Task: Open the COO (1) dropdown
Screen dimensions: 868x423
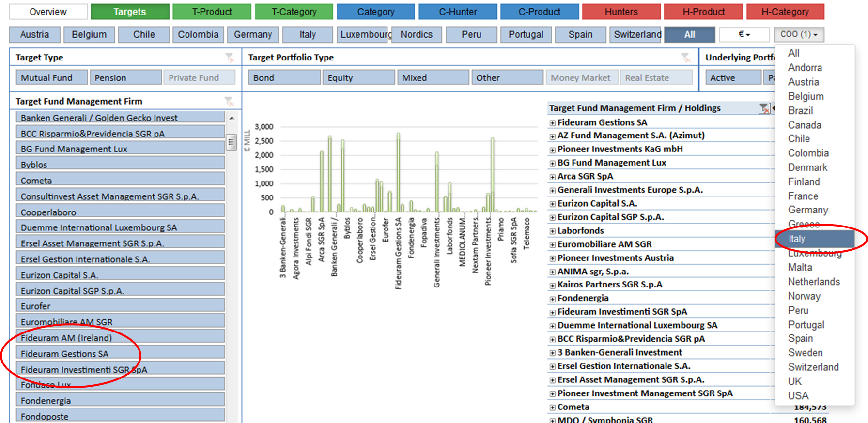Action: (x=799, y=34)
